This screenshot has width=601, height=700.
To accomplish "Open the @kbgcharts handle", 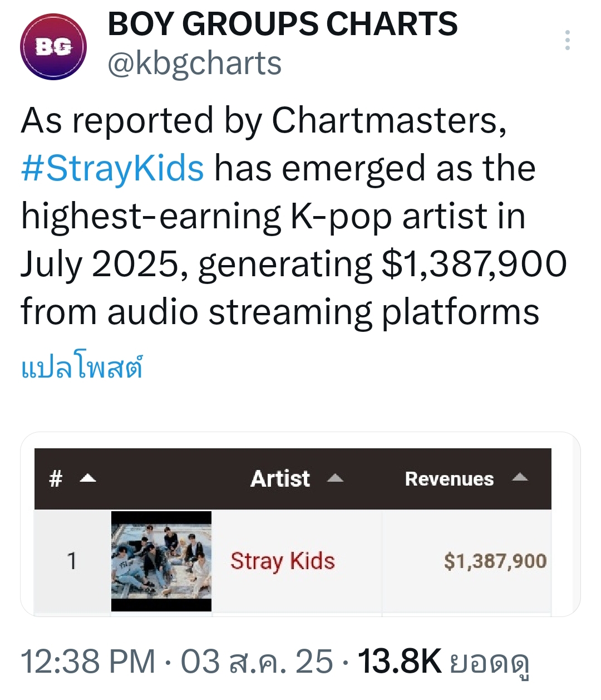I will click(x=195, y=63).
